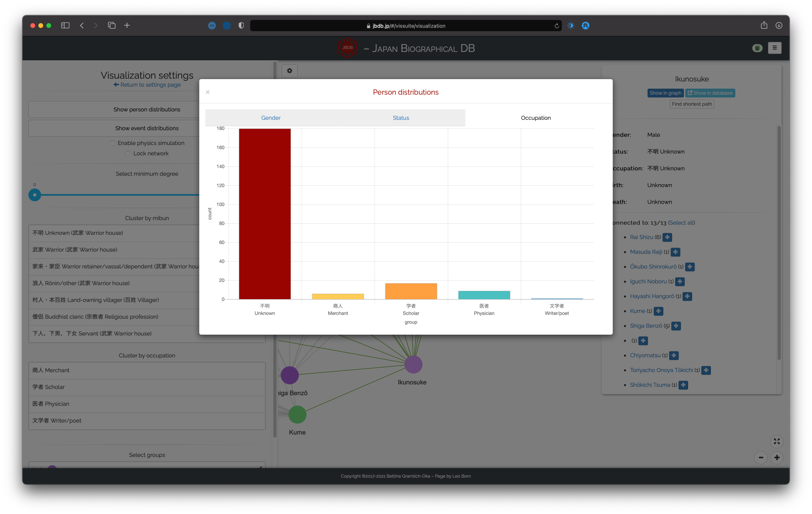Screen dimensions: 812x514
Task: Reload the page
Action: pos(556,26)
